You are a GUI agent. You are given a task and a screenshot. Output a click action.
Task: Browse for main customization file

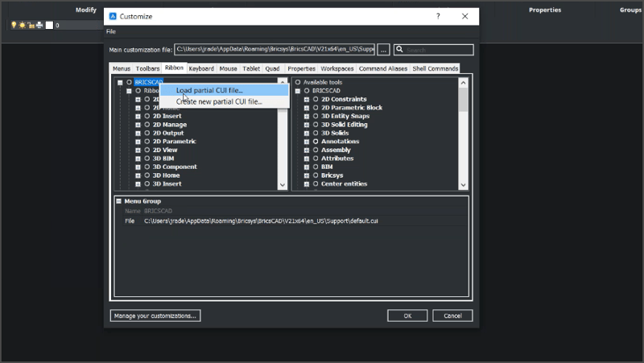(383, 50)
